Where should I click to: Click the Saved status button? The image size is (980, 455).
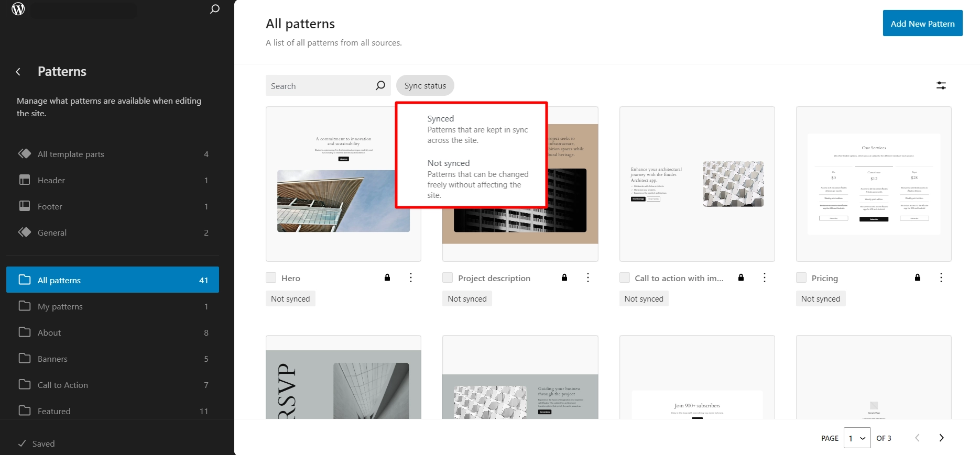[37, 443]
